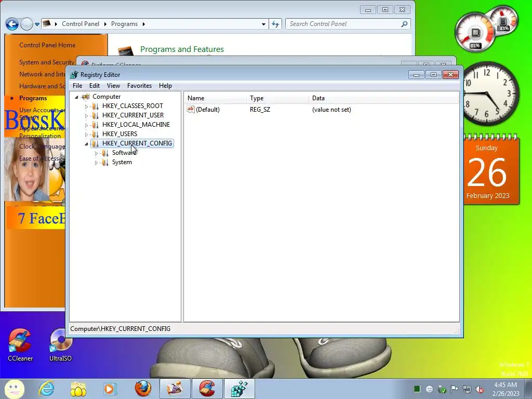Select the HKEY_LOCAL_MACHINE folder icon
This screenshot has width=532, height=399.
[x=96, y=125]
